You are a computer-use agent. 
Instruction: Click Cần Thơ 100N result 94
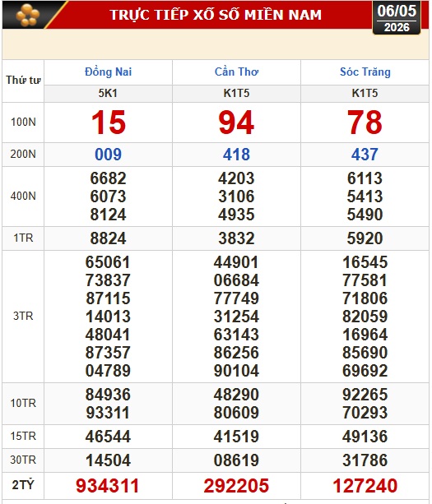tap(236, 123)
